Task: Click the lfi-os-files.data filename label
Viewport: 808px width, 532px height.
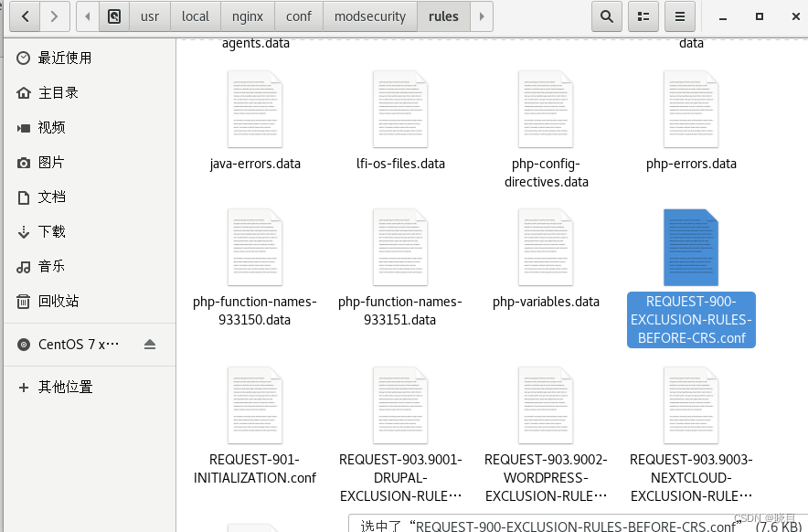Action: click(400, 164)
